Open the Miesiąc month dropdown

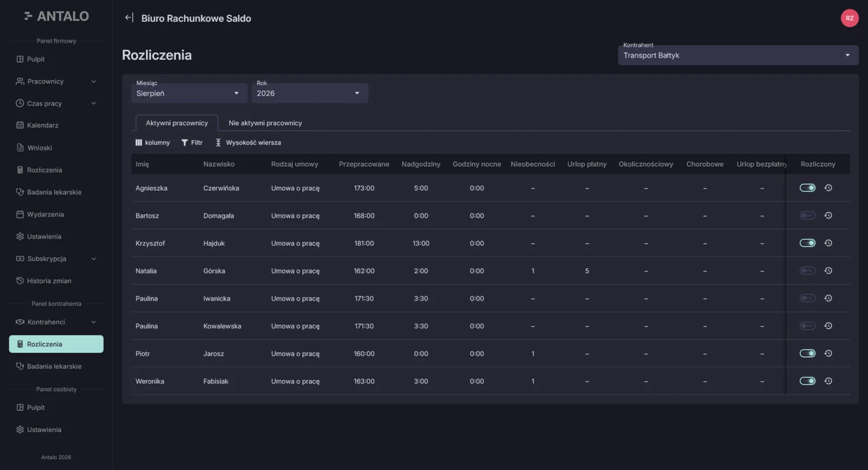point(189,93)
